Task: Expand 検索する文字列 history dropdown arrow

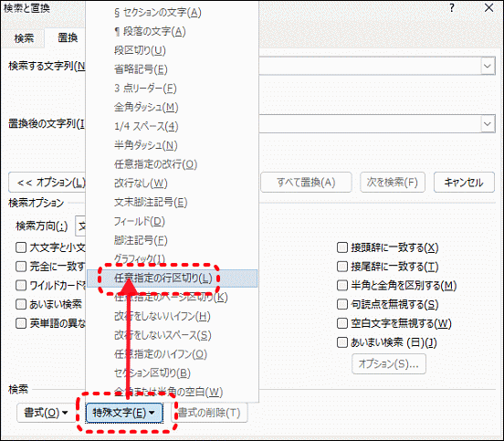Action: click(x=488, y=67)
